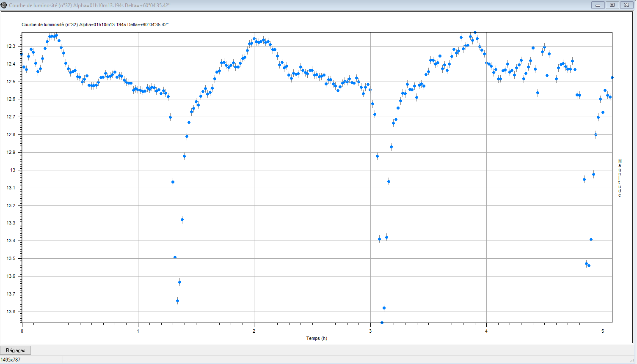
Task: Select the final data point at right plot edge
Action: pyautogui.click(x=612, y=78)
